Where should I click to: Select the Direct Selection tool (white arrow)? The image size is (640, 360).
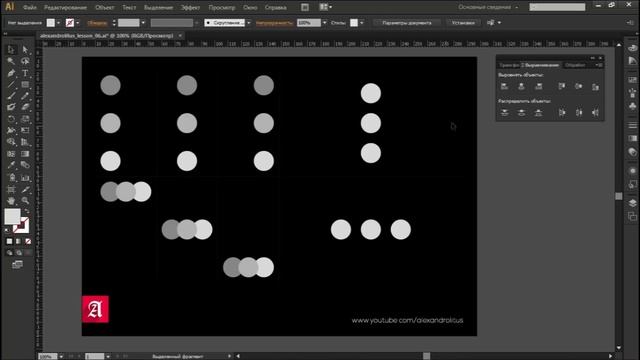pos(25,49)
